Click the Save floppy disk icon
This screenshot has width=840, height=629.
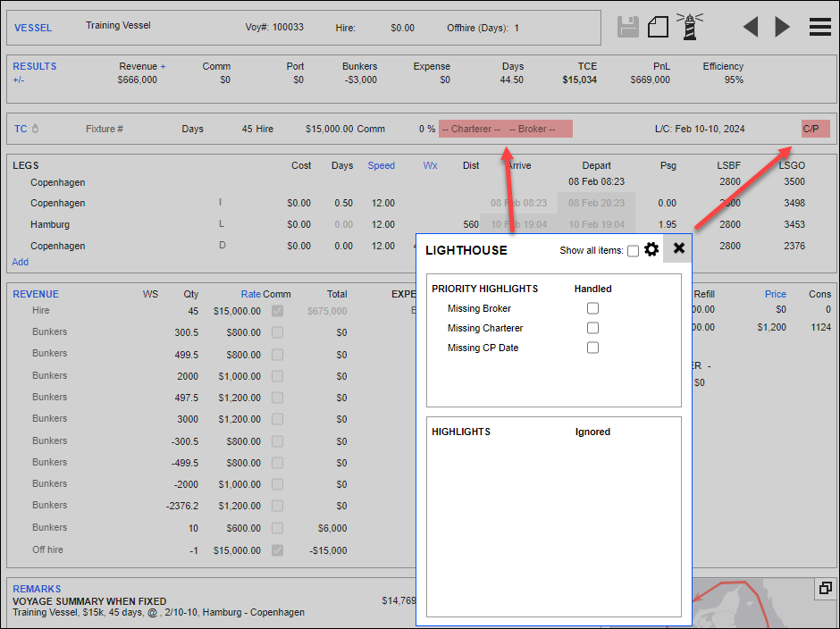[628, 26]
